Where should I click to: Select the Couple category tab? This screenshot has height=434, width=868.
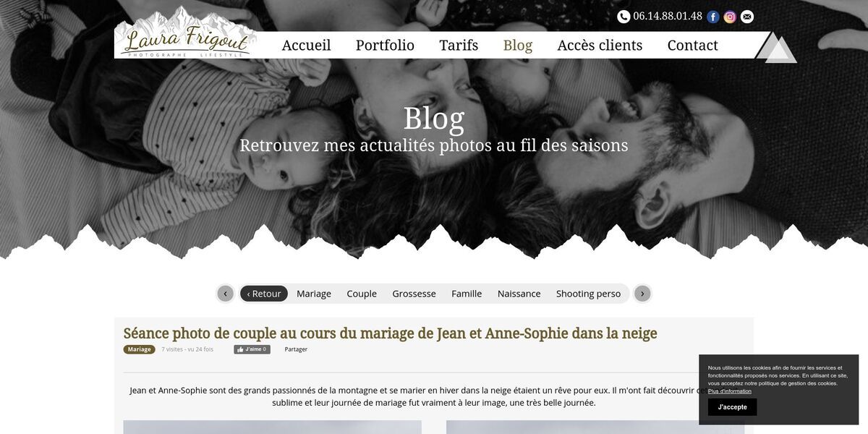click(362, 294)
